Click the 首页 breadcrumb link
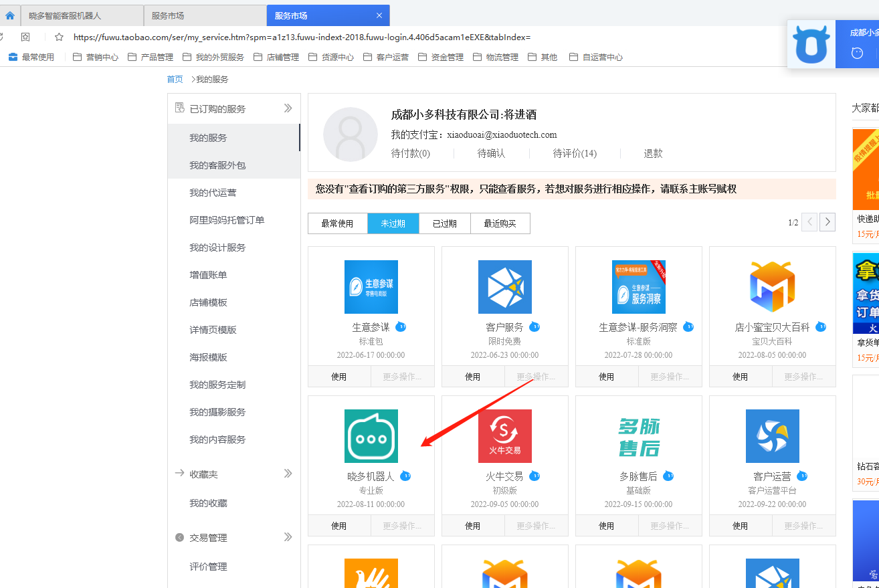Screen dimensions: 879x588 (175, 79)
